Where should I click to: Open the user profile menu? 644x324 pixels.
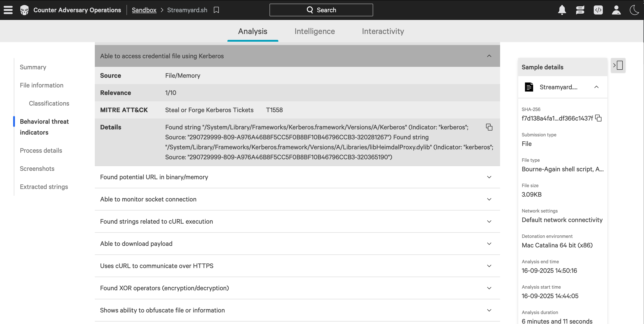616,10
